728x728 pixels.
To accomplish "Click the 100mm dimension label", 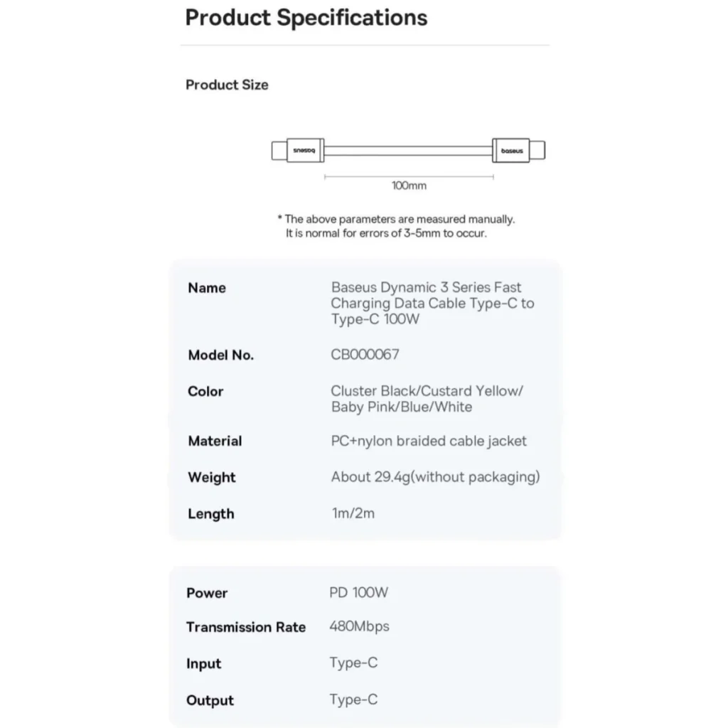I will click(x=409, y=186).
